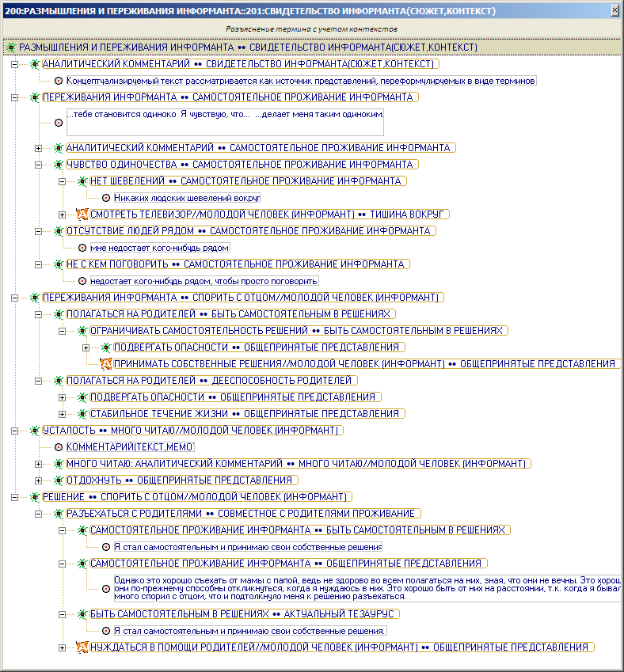Click text Я стал самостоятельным under АКТУАЛЬНЫЙ ТЕЗАУРУС
The width and height of the screenshot is (624, 672).
click(x=249, y=631)
